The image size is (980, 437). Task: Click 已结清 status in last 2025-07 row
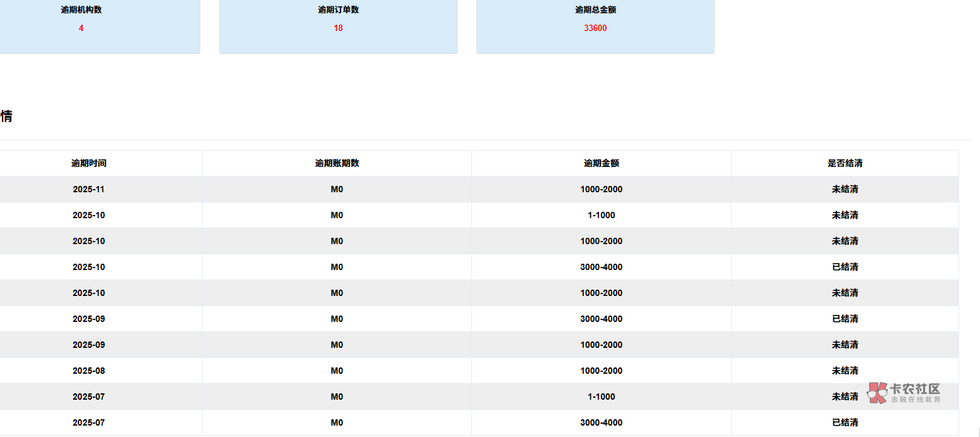coord(845,422)
